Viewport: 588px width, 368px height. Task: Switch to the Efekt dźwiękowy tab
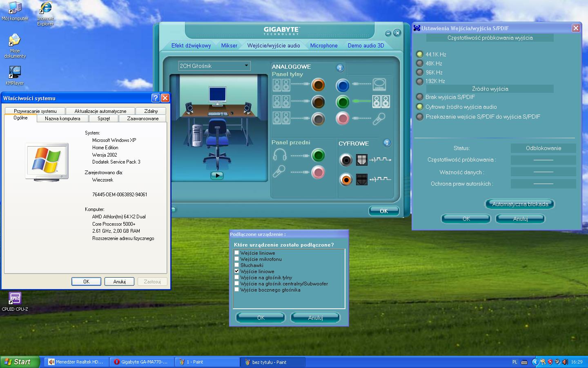[x=191, y=45]
